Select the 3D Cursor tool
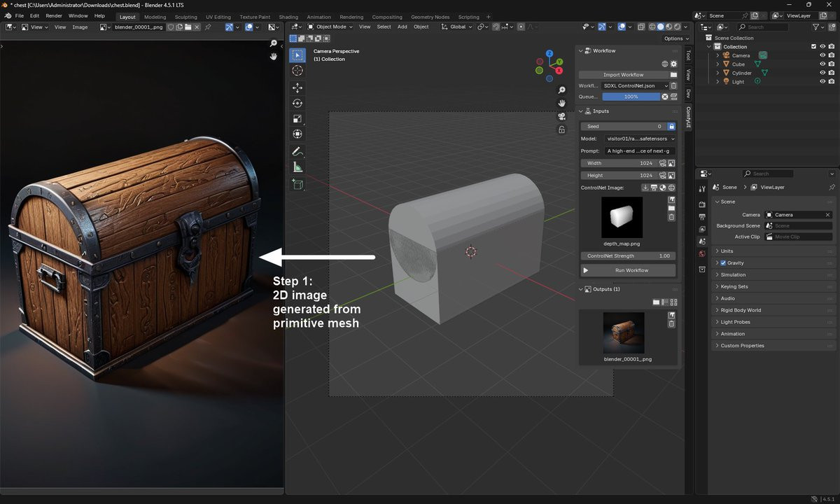840x504 pixels. pos(297,71)
